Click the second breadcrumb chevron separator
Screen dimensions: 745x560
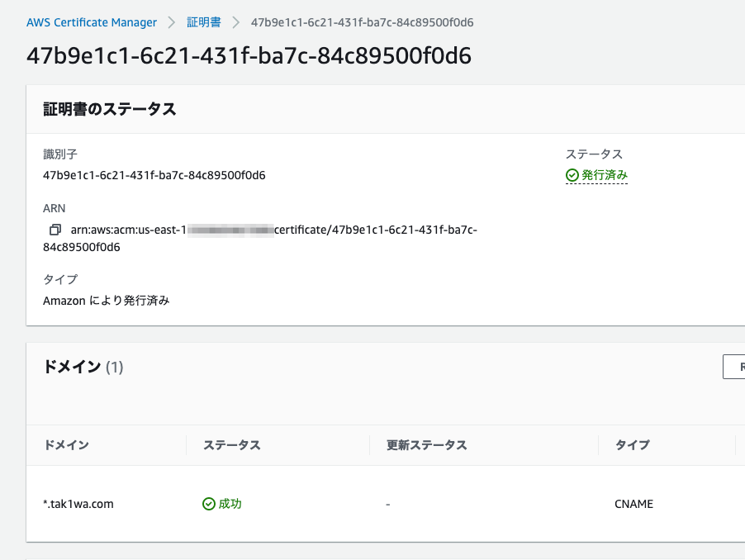pos(235,22)
